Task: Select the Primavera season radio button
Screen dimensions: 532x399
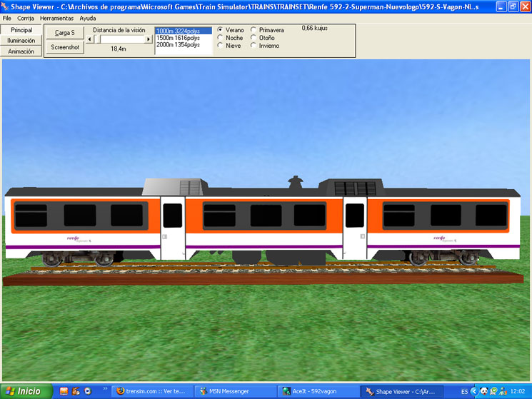Action: pyautogui.click(x=254, y=30)
